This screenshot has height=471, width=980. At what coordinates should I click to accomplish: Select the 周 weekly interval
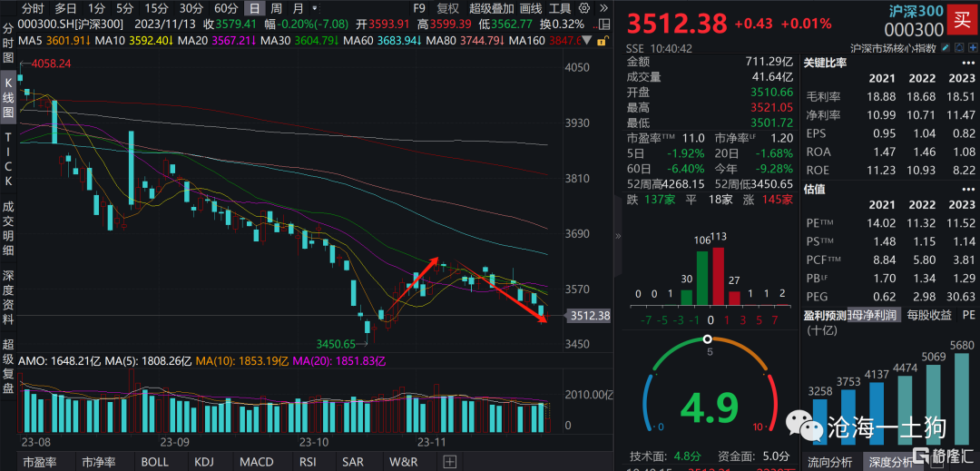[277, 9]
